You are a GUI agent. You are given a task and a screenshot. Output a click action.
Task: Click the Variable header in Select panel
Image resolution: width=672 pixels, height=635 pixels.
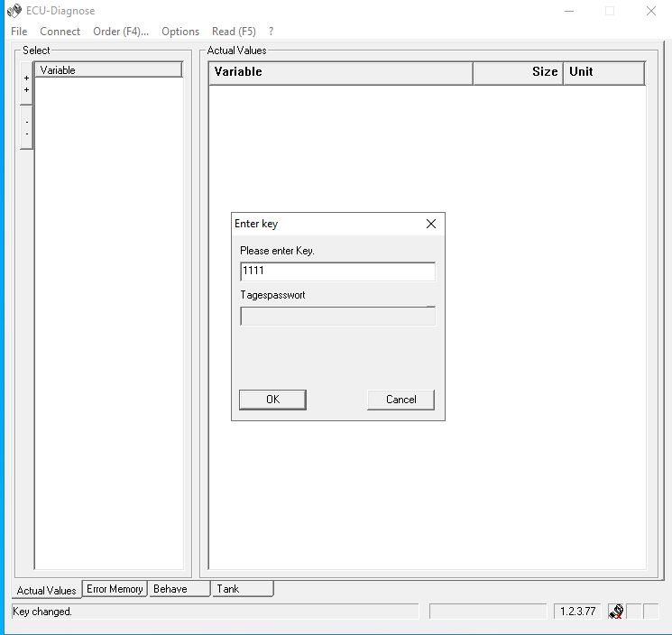tap(108, 69)
